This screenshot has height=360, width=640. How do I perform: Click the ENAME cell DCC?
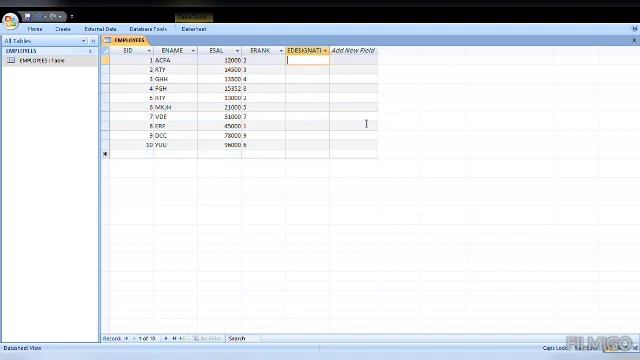click(x=176, y=135)
